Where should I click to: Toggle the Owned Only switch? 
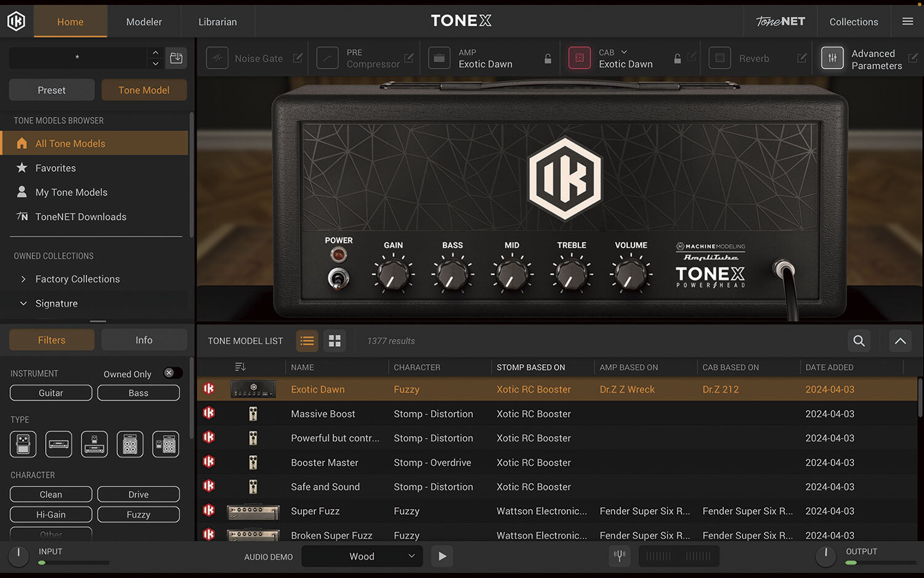click(x=173, y=373)
